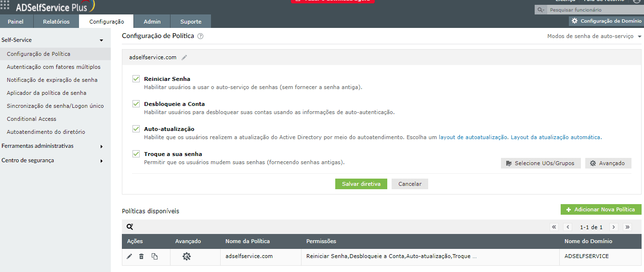Click the pencil icon beside adselfservice.com heading
Viewport: 644px width, 272px height.
coord(184,57)
